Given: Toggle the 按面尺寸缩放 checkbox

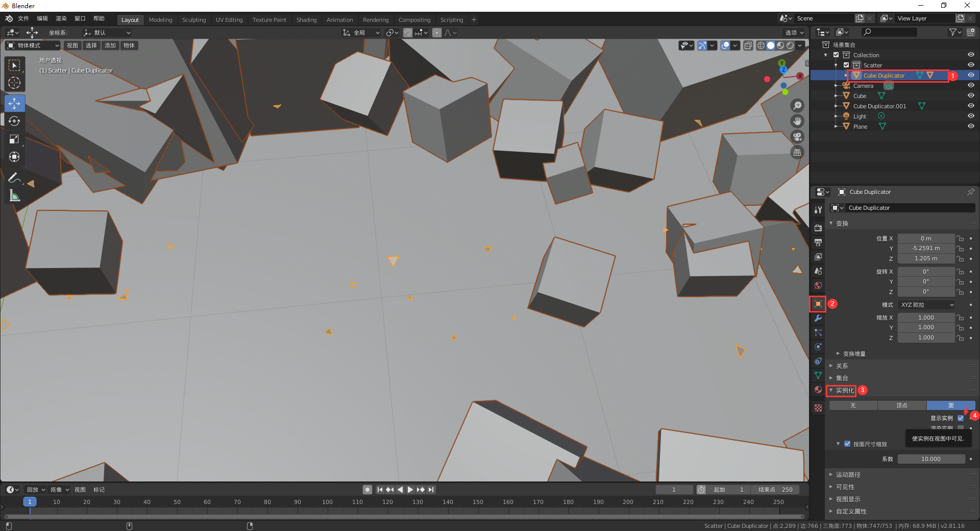Looking at the screenshot, I should 847,444.
